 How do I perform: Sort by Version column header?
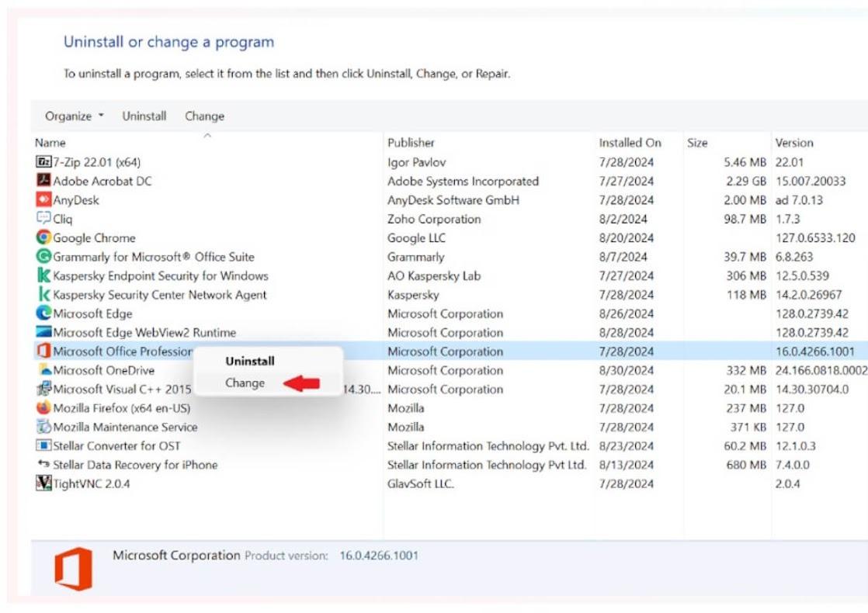pos(794,143)
